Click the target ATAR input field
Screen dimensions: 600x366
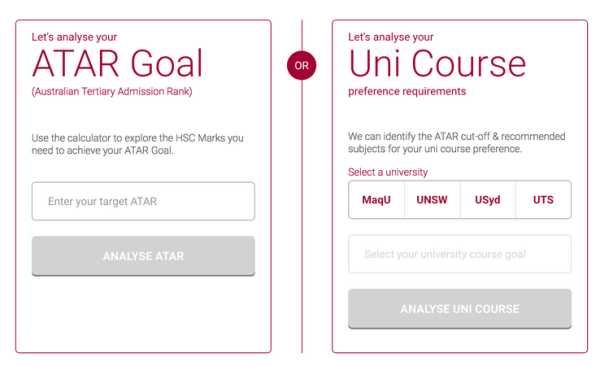[x=143, y=201]
